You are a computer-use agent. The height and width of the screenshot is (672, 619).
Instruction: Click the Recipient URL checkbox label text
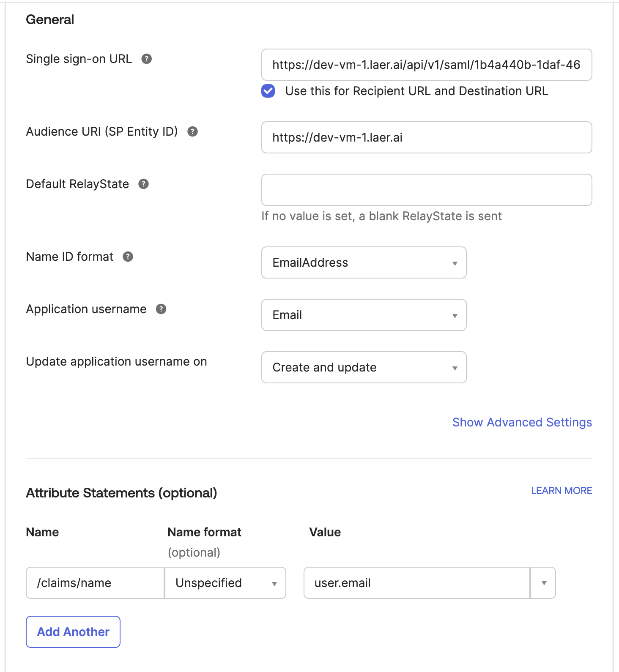[x=416, y=91]
